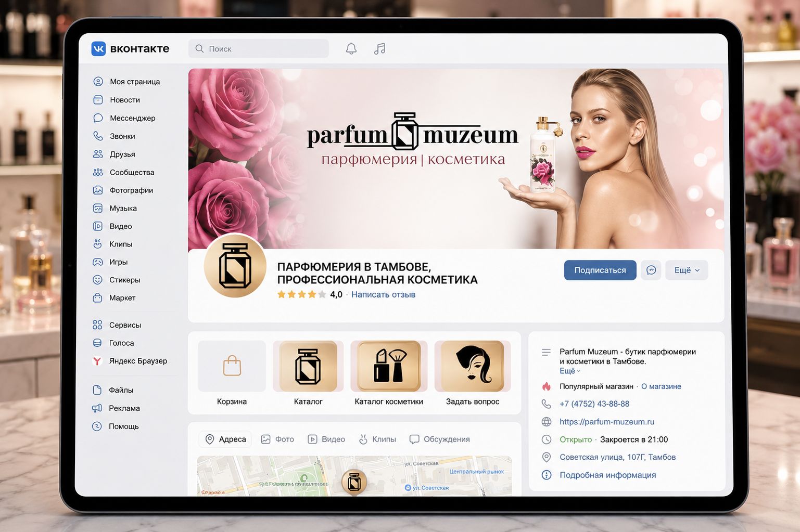The image size is (800, 532).
Task: Click the Стикеры smiley icon
Action: pyautogui.click(x=97, y=280)
